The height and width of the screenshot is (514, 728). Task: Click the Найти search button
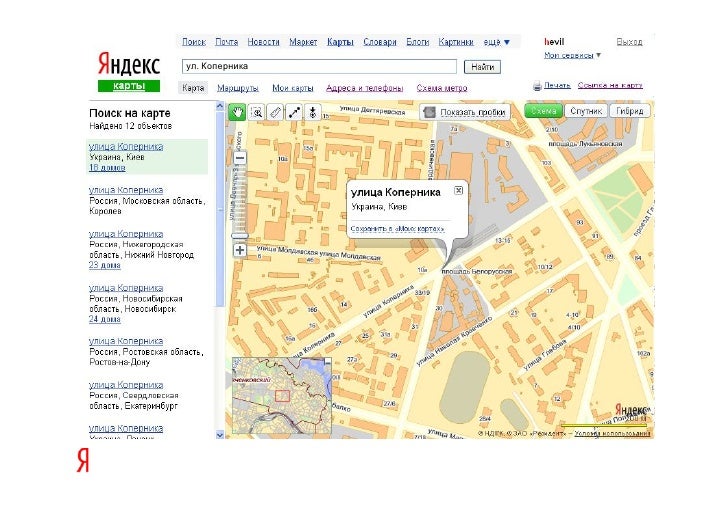pyautogui.click(x=482, y=67)
